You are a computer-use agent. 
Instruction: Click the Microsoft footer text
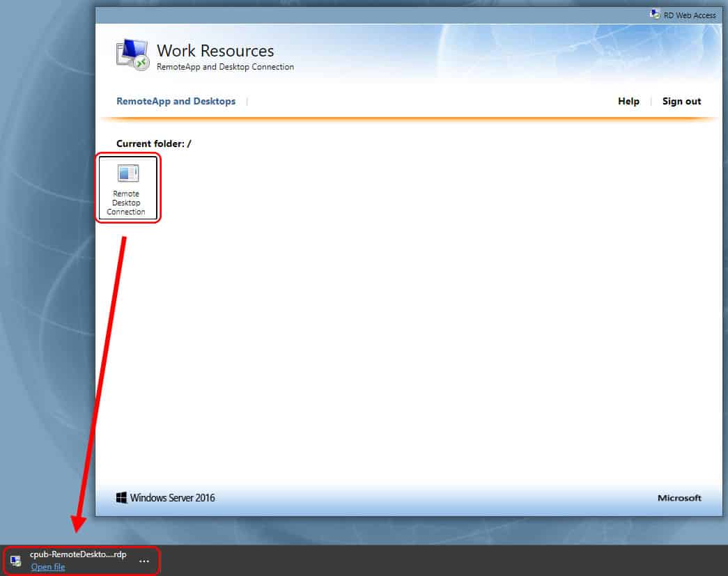pos(679,498)
